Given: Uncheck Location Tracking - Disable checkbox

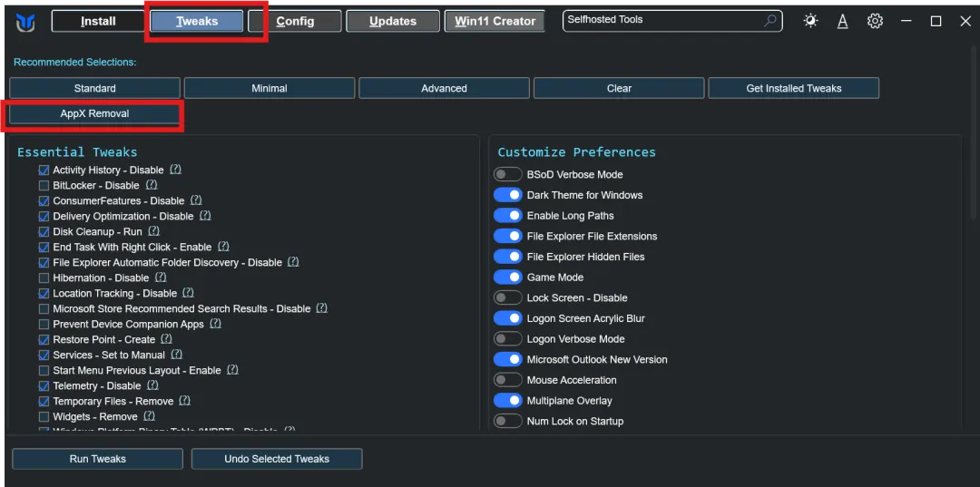Looking at the screenshot, I should pos(44,293).
